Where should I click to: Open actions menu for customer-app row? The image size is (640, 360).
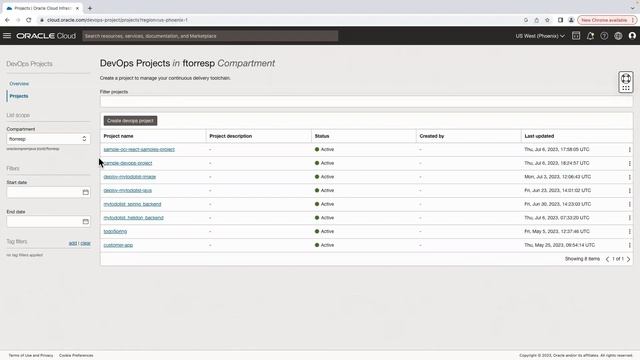(629, 245)
